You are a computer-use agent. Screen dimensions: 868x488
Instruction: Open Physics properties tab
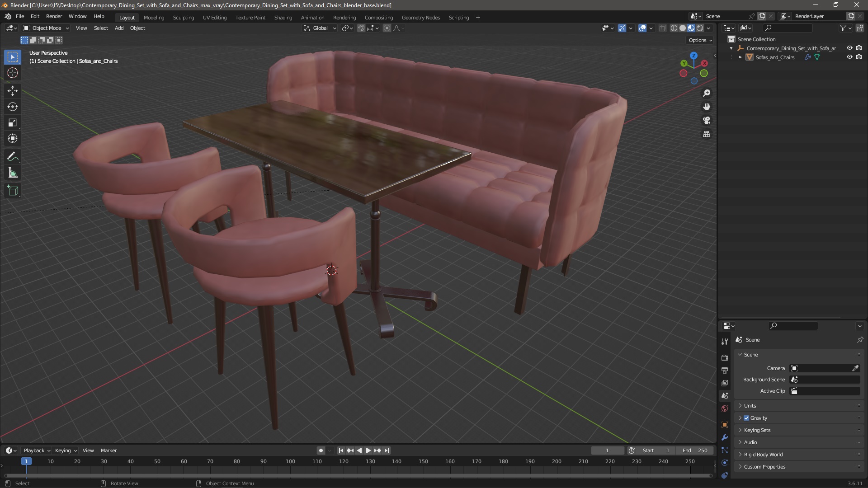coord(725,463)
